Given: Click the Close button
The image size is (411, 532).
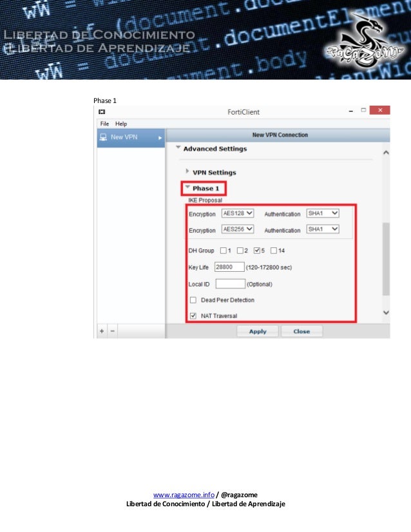Looking at the screenshot, I should [301, 332].
